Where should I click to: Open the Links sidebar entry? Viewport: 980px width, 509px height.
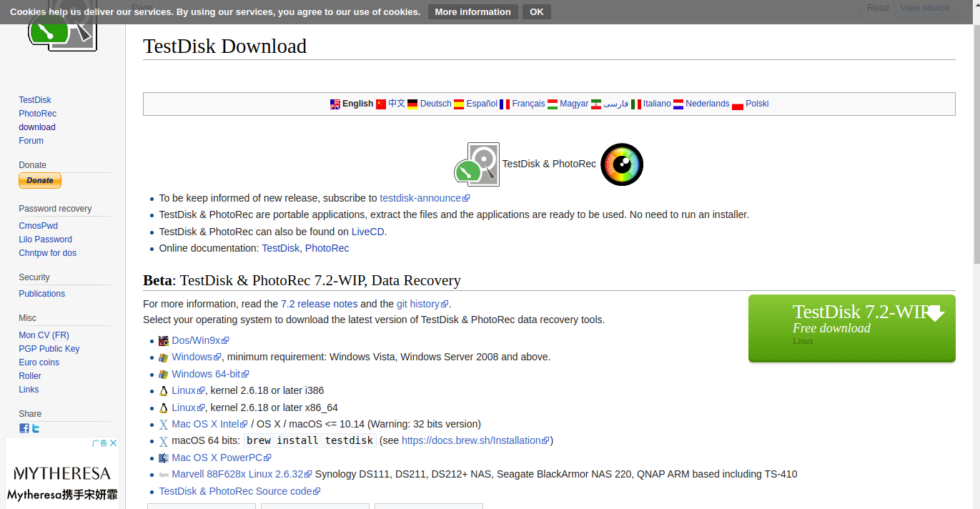click(x=29, y=390)
